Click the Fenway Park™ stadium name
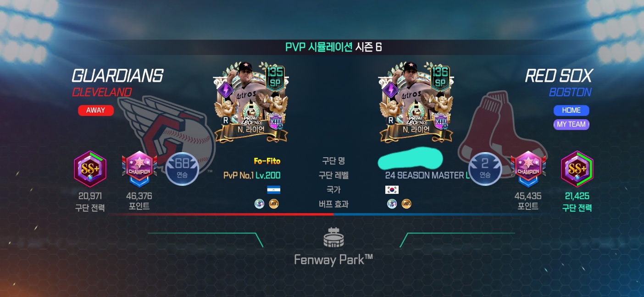This screenshot has height=297, width=644. (333, 260)
